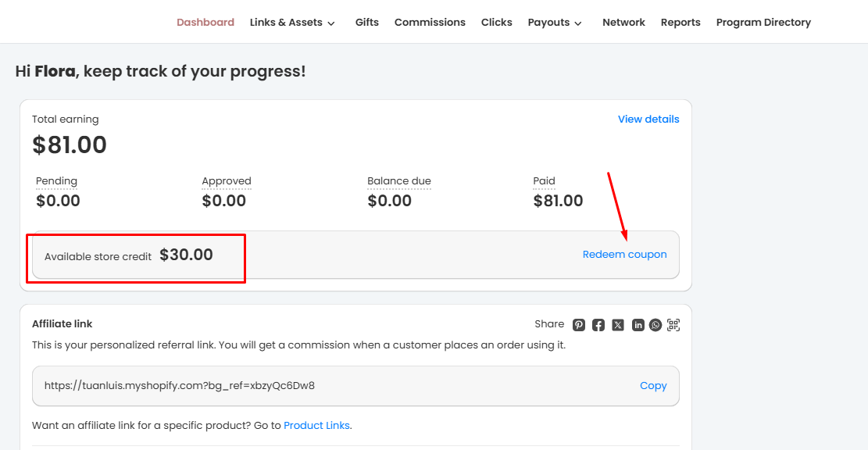Image resolution: width=868 pixels, height=450 pixels.
Task: Follow the Product Links hyperlink
Action: (316, 426)
